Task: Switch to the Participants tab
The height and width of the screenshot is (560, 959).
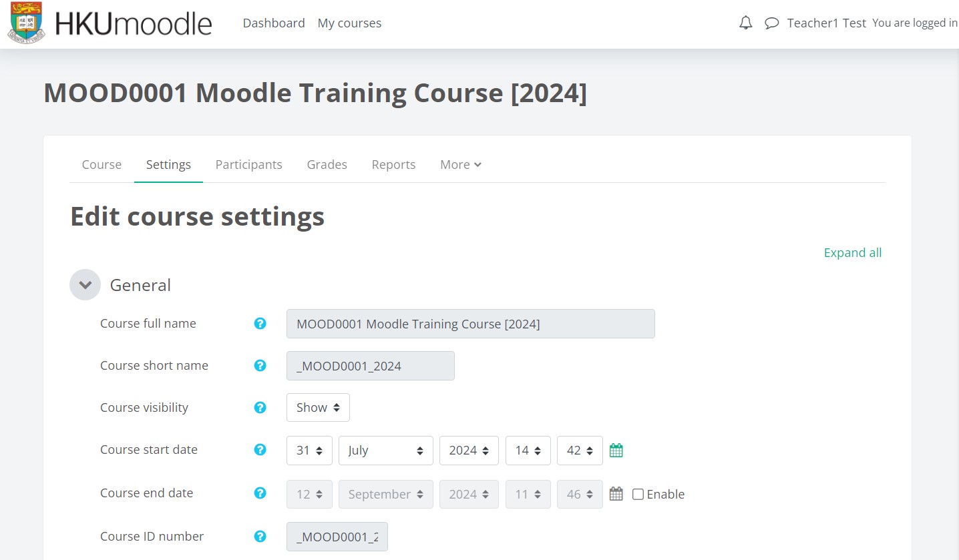Action: [248, 165]
